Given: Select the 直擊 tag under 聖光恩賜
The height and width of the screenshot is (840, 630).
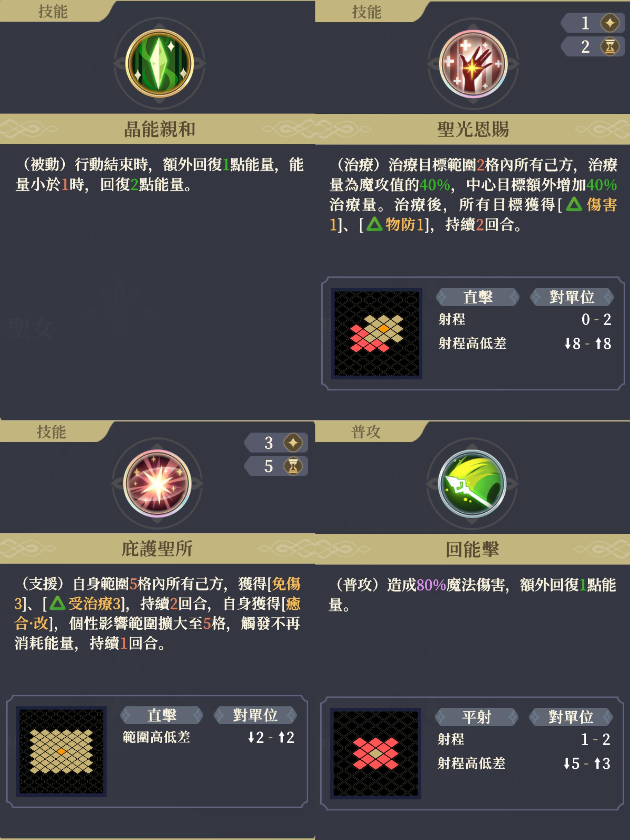Looking at the screenshot, I should 478,297.
